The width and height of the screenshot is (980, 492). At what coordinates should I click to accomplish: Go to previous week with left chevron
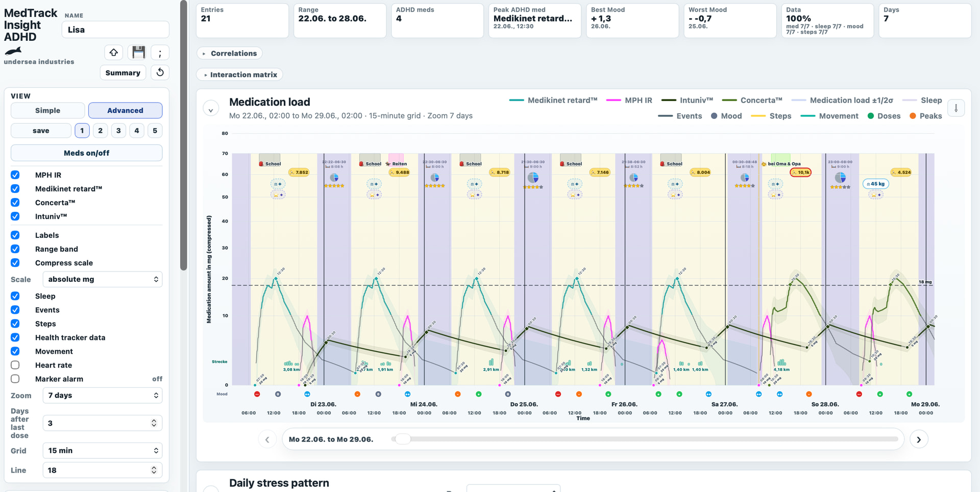[x=267, y=439]
